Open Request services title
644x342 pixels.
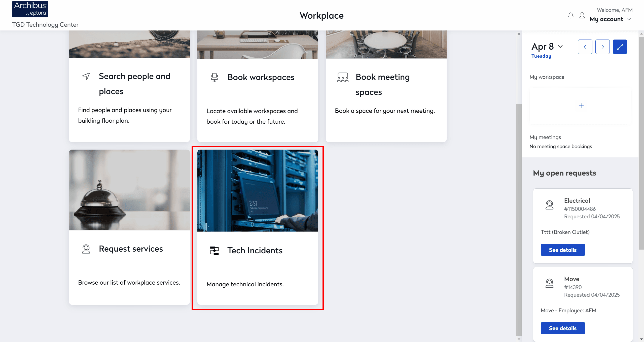point(131,249)
